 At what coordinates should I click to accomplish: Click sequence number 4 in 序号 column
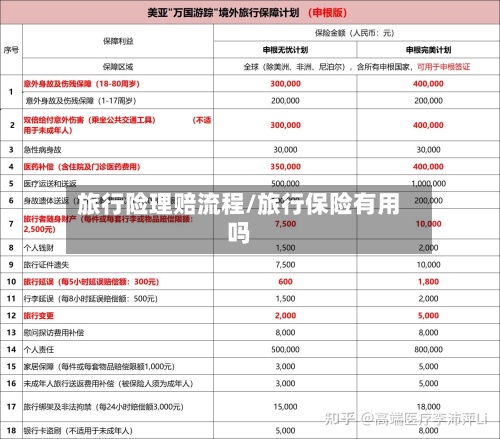(11, 167)
